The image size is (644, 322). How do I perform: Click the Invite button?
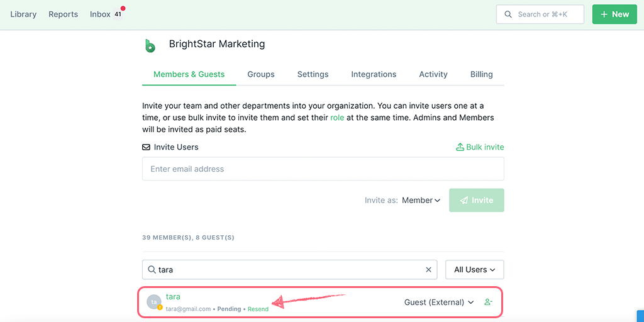pyautogui.click(x=477, y=201)
